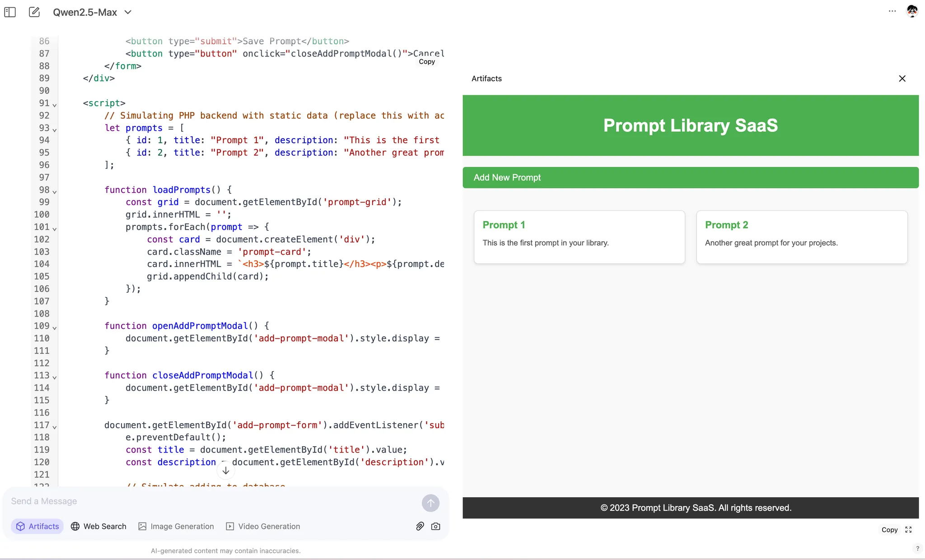Select Video Generation option
Image resolution: width=925 pixels, height=560 pixels.
263,526
